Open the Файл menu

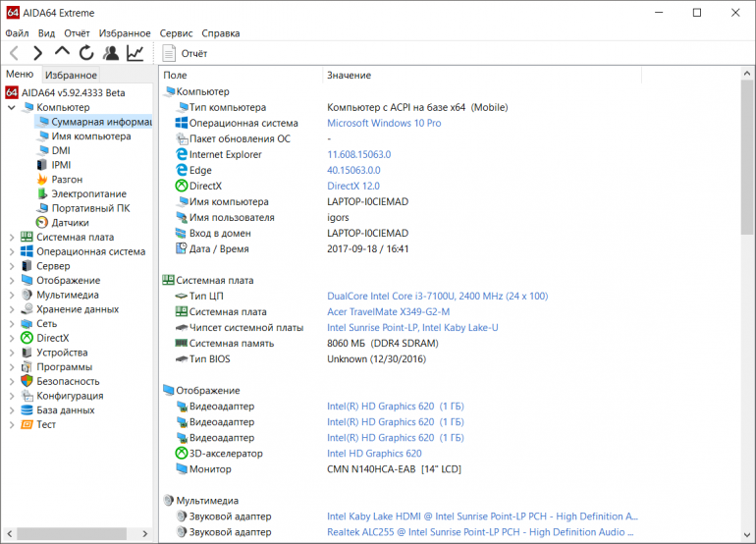17,33
